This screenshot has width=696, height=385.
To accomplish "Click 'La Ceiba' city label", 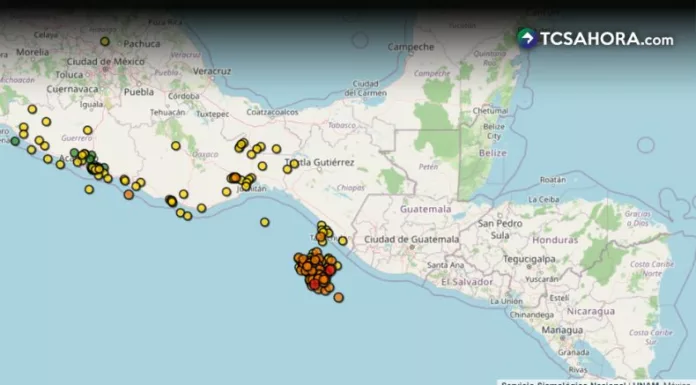I will pos(544,200).
